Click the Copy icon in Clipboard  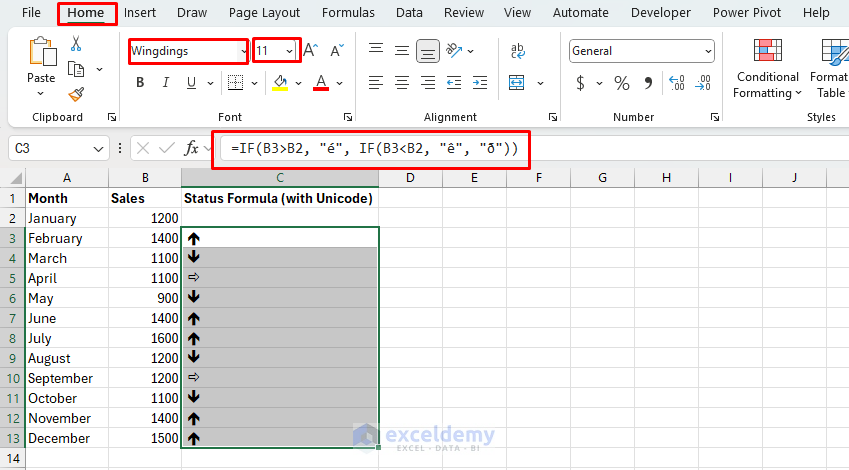pos(76,69)
